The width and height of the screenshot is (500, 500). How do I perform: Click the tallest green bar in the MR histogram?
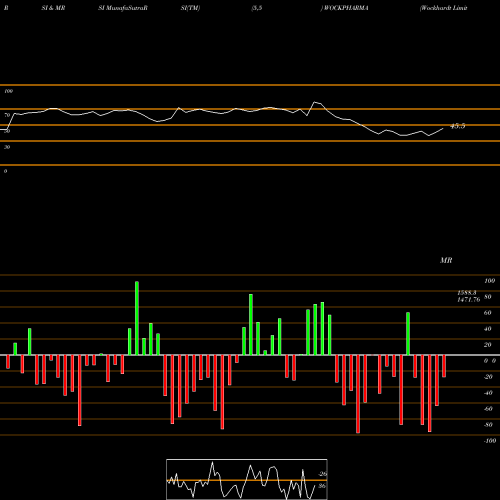coord(137,318)
